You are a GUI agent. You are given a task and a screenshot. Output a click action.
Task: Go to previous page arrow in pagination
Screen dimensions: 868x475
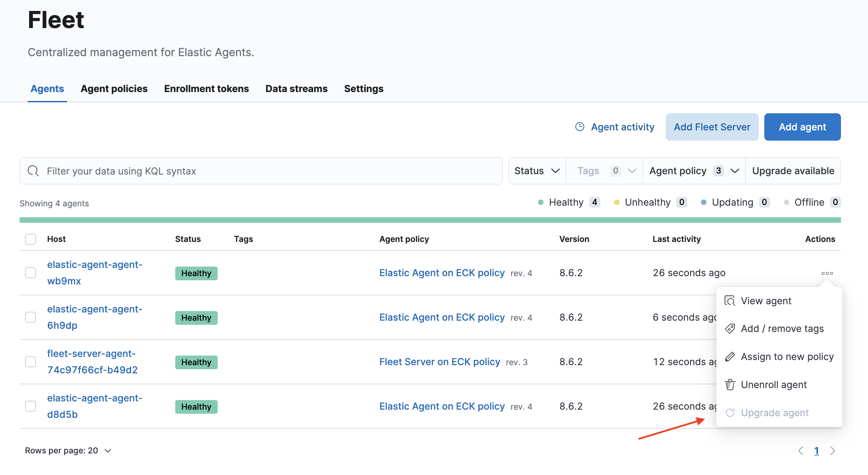(x=801, y=451)
